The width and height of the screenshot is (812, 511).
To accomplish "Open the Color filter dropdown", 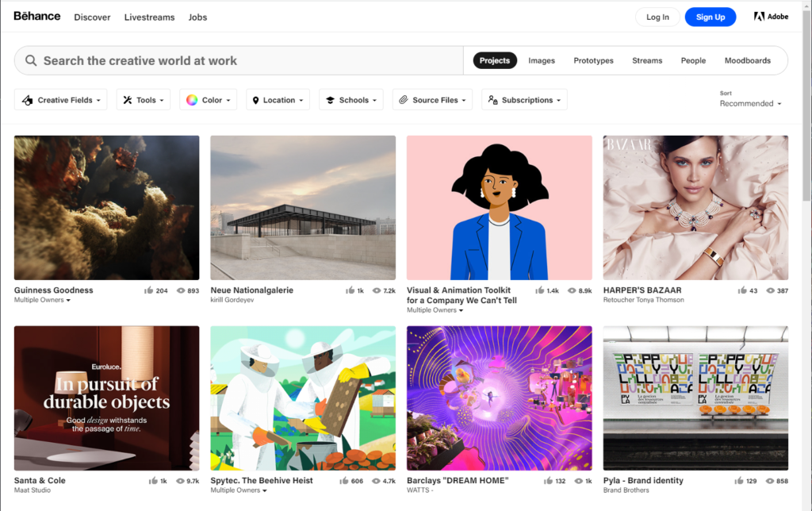I will click(x=209, y=100).
